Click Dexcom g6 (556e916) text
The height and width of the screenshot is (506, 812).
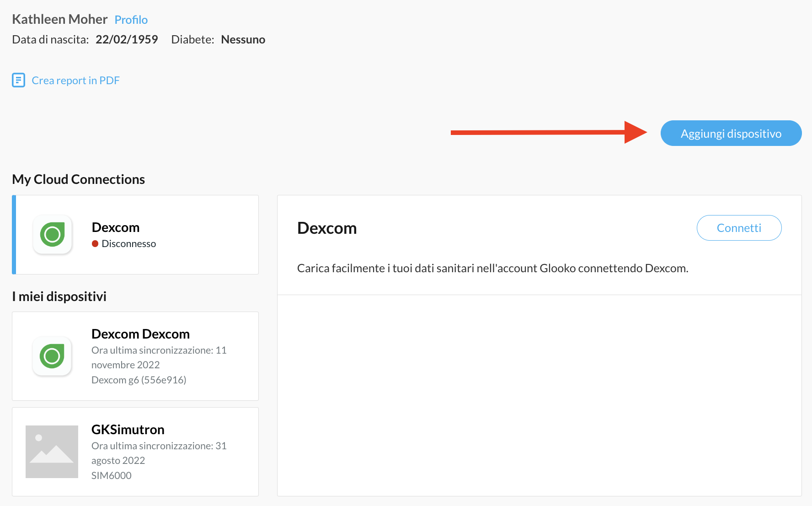pyautogui.click(x=139, y=380)
